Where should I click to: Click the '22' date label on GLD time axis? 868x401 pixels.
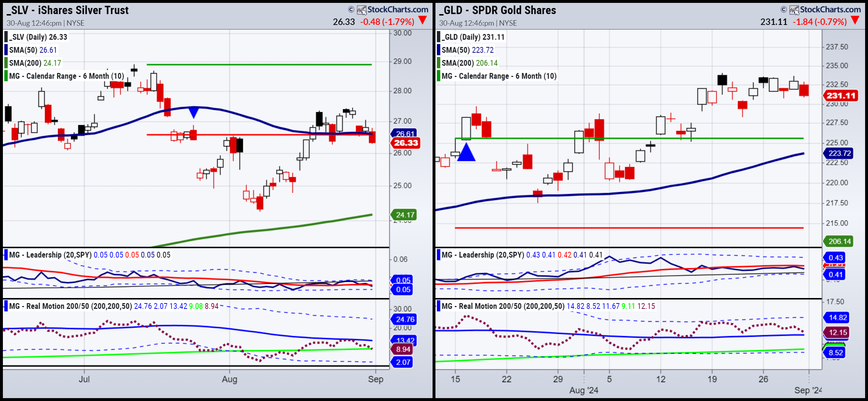click(507, 379)
